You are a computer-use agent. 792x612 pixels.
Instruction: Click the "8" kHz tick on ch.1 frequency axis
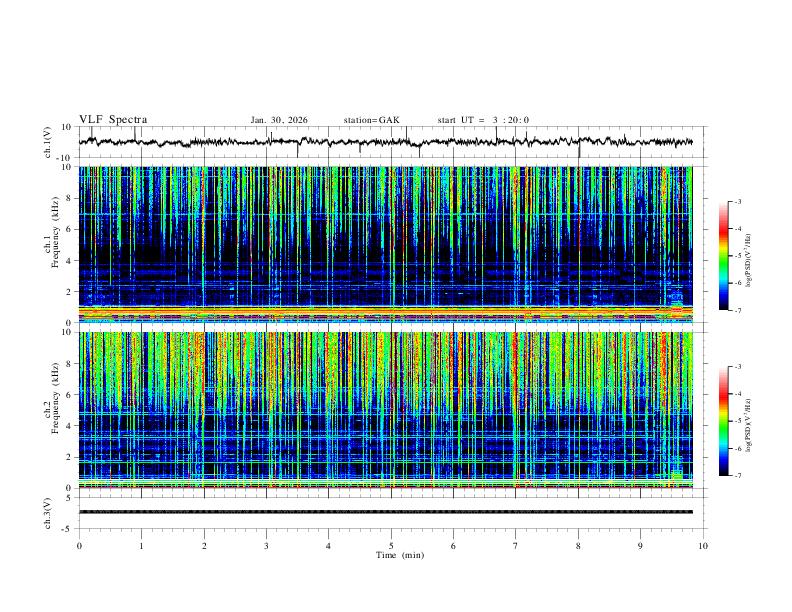click(x=69, y=198)
